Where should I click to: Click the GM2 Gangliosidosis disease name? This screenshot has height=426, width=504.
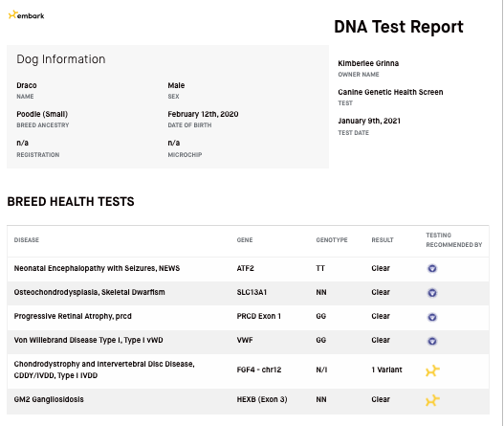(49, 399)
